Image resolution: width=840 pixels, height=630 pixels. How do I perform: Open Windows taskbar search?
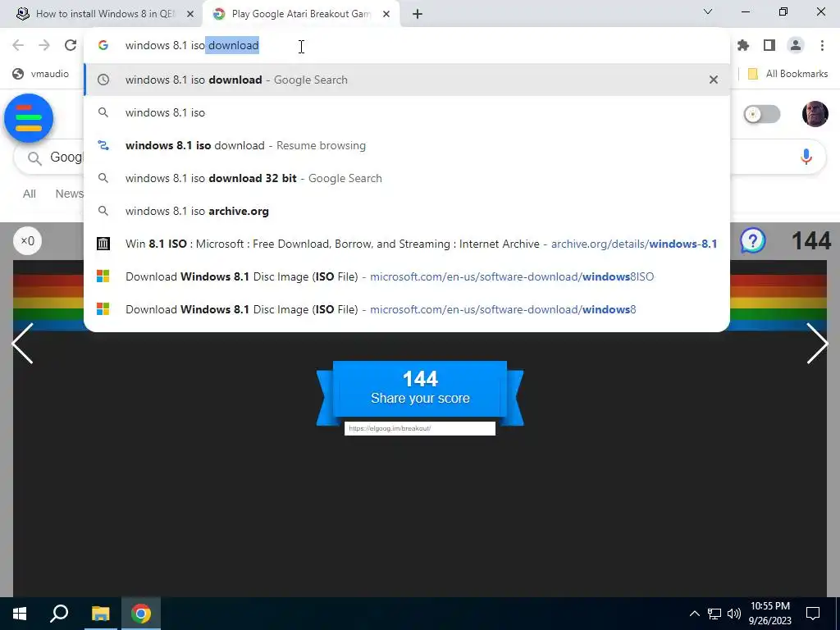tap(59, 614)
